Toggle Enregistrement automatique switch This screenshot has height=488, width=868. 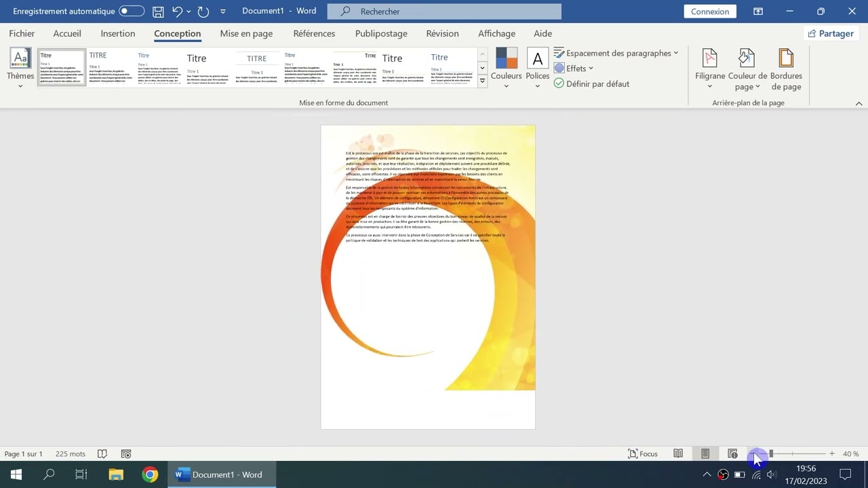pos(132,12)
